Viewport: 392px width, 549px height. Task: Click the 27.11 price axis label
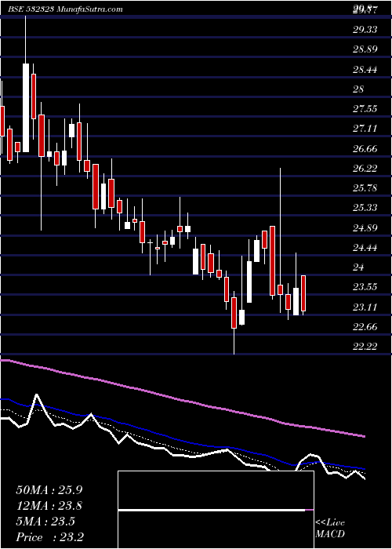365,129
